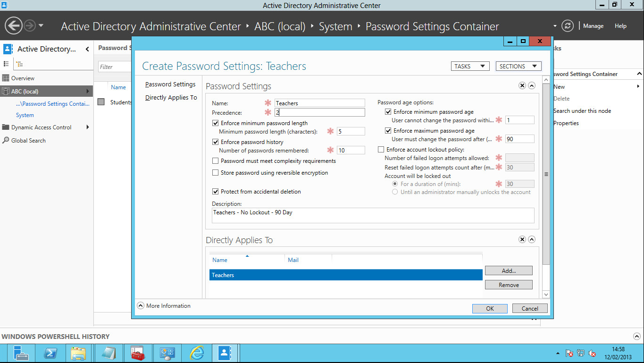Click Search under this node task

coord(582,111)
